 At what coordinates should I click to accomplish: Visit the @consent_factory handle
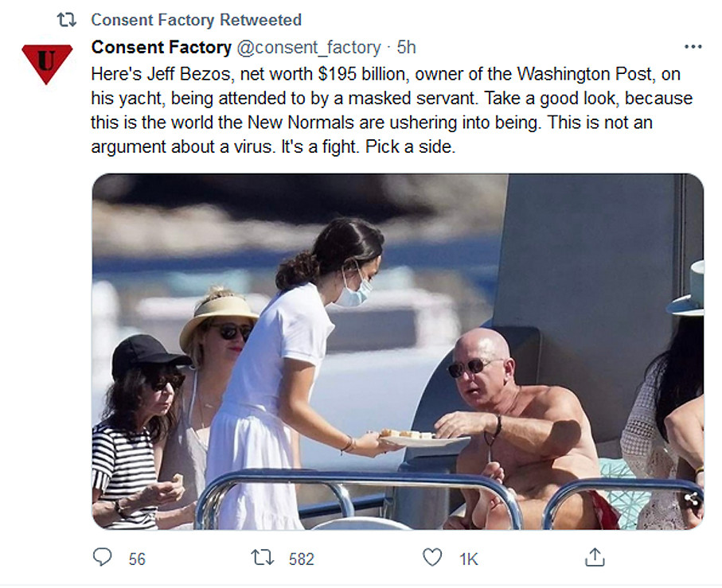(x=310, y=48)
